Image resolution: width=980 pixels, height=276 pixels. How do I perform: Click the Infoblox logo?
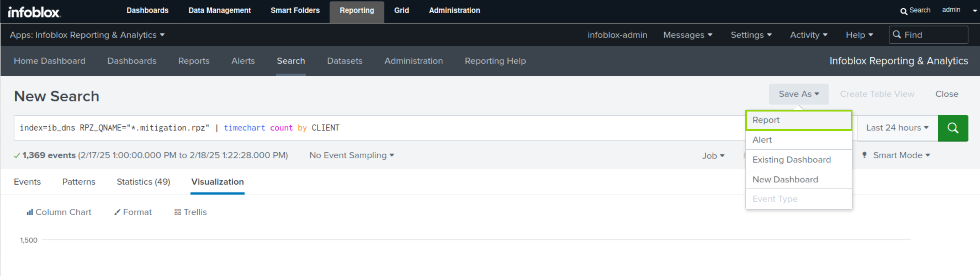(x=34, y=12)
